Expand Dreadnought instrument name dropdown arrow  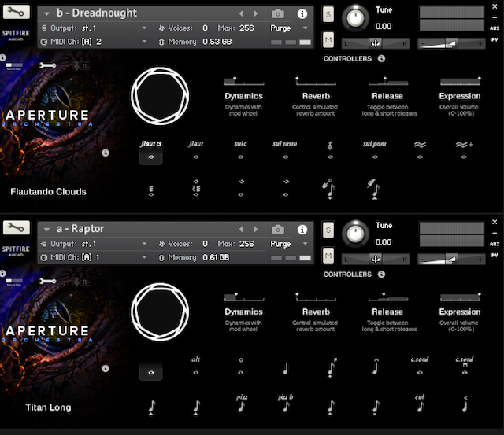(47, 13)
